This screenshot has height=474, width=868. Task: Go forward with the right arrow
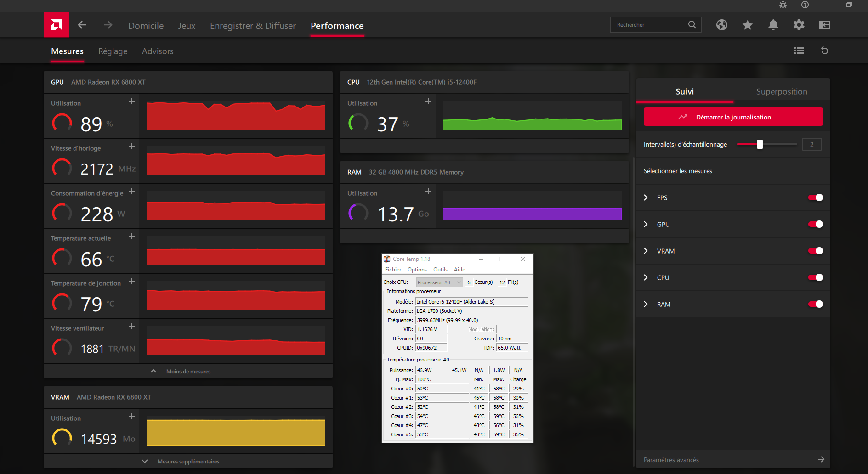pos(108,25)
